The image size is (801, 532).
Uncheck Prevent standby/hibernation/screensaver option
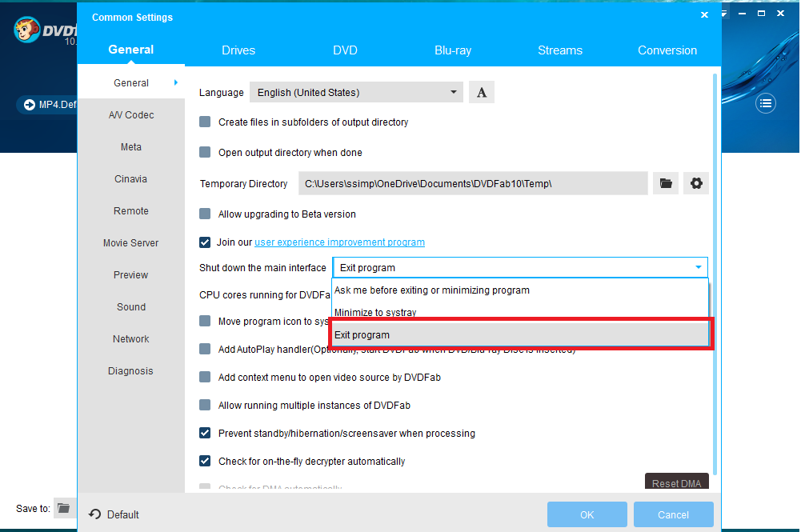click(205, 433)
